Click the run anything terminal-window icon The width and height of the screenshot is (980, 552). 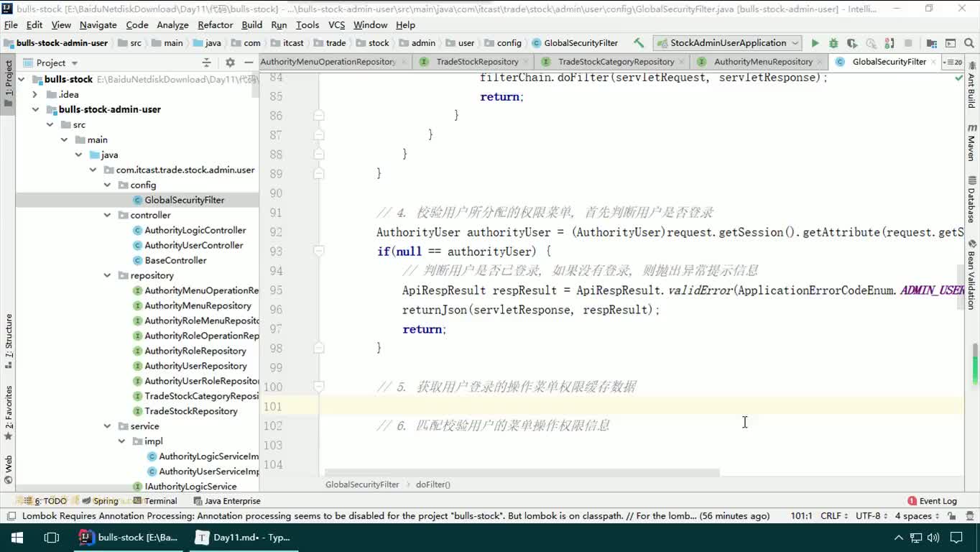tap(951, 43)
